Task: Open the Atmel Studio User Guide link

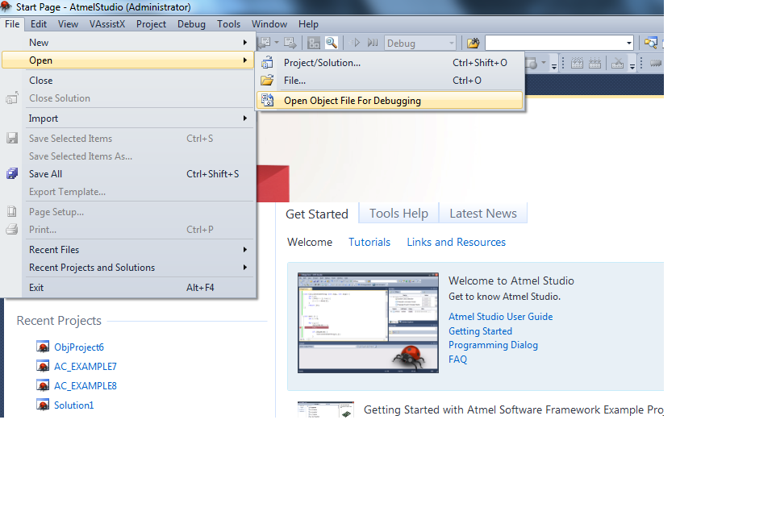Action: click(x=500, y=317)
